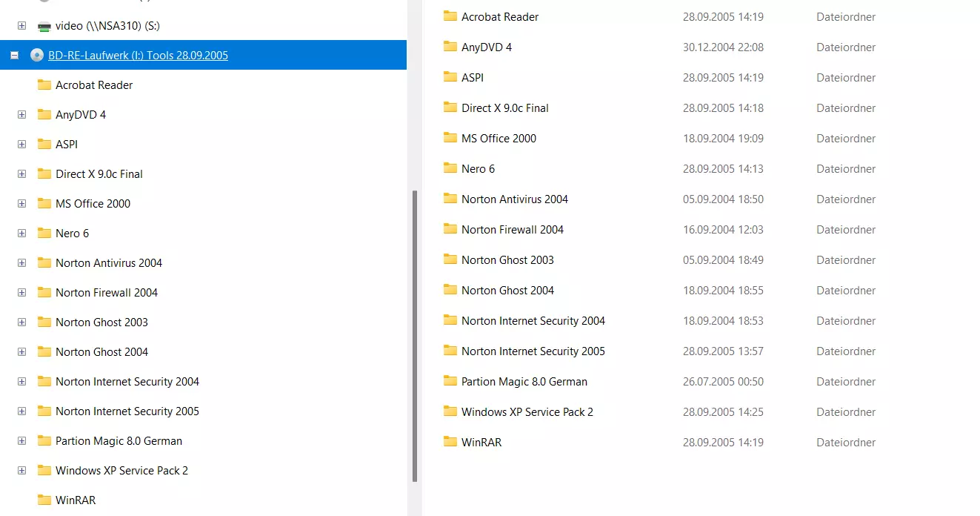Click WinRAR folder icon in tree
The height and width of the screenshot is (516, 980).
pos(44,500)
